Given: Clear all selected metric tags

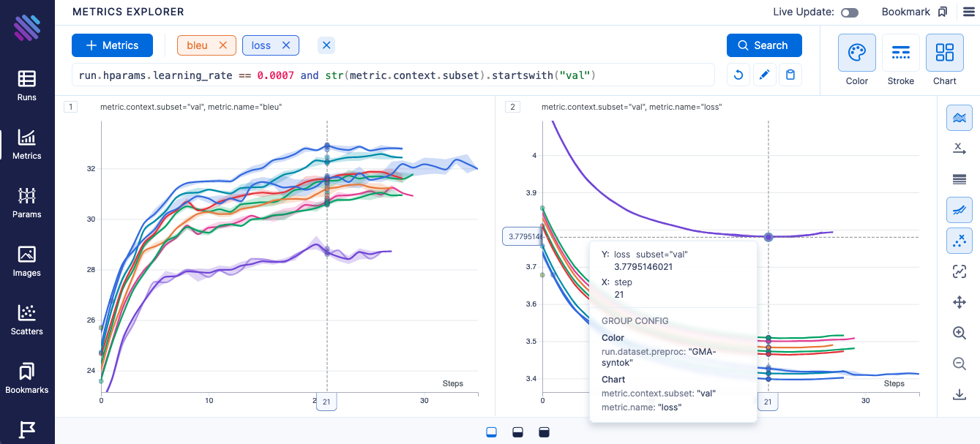Looking at the screenshot, I should click(x=326, y=45).
